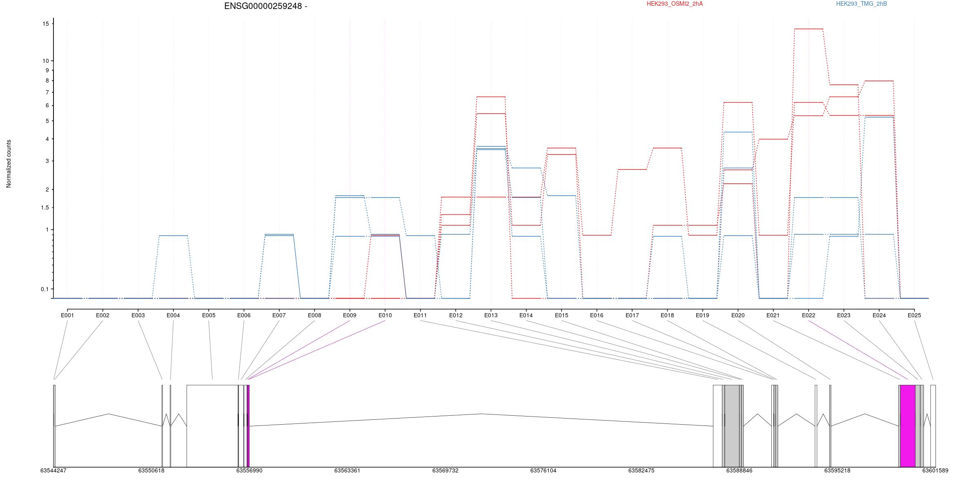Click exon label E015
Viewport: 980px width, 490px height.
pos(561,315)
